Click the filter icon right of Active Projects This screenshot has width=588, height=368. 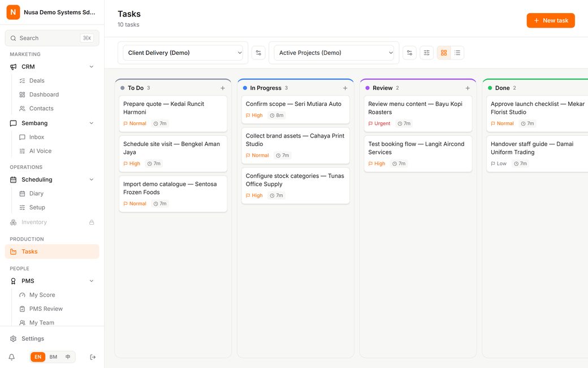[409, 53]
